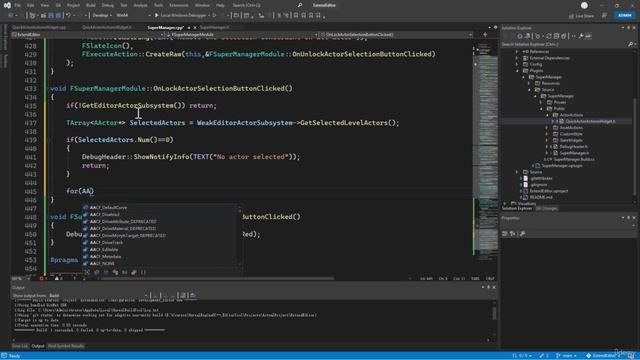Open the File menu
Viewport: 640px width, 360px height.
(x=18, y=5)
